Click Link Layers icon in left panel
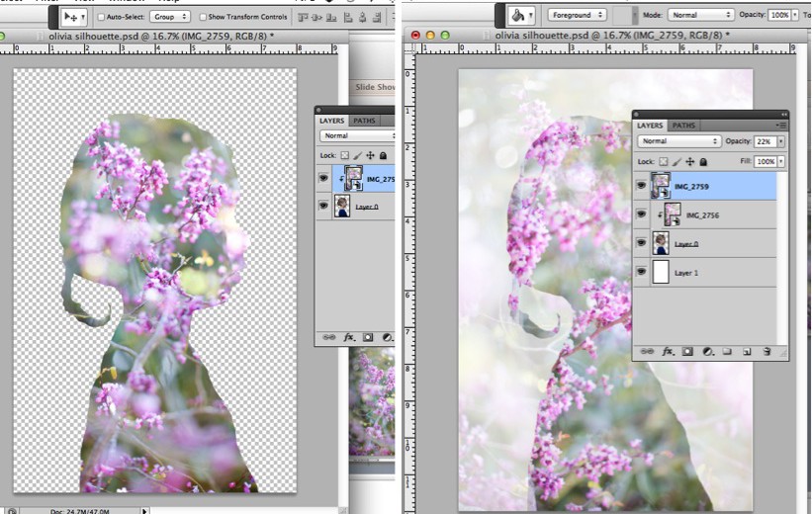This screenshot has height=514, width=812. [328, 337]
